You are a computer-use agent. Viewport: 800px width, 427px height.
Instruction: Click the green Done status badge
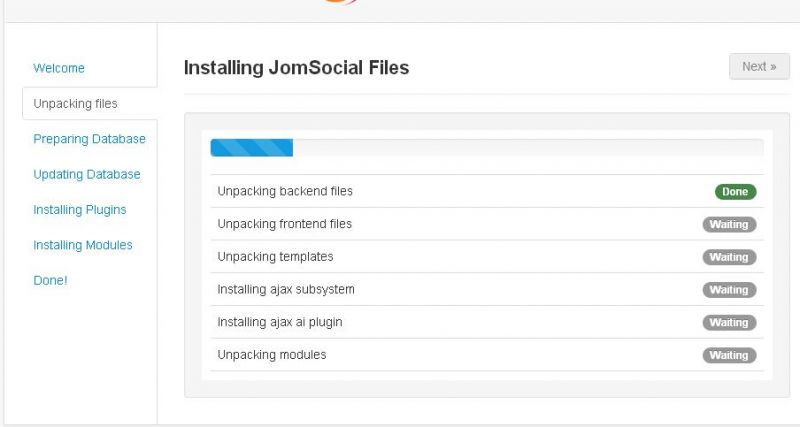(735, 191)
